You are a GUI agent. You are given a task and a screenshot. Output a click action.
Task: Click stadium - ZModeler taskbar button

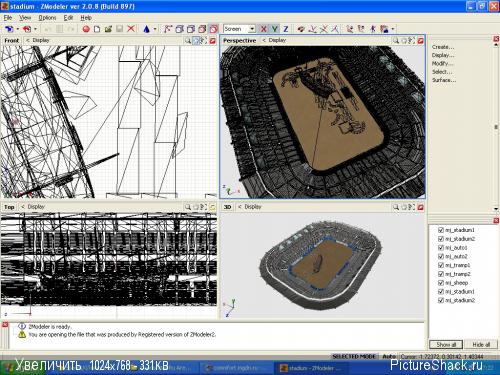click(310, 368)
